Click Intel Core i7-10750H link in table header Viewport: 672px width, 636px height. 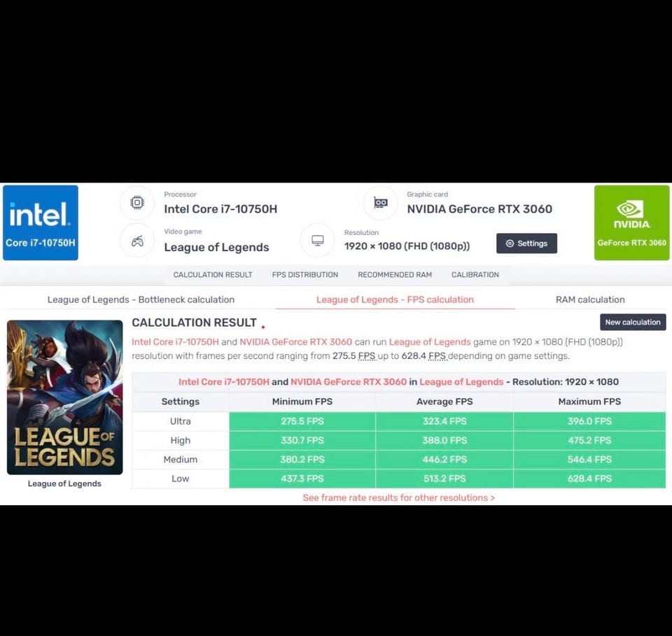click(224, 381)
